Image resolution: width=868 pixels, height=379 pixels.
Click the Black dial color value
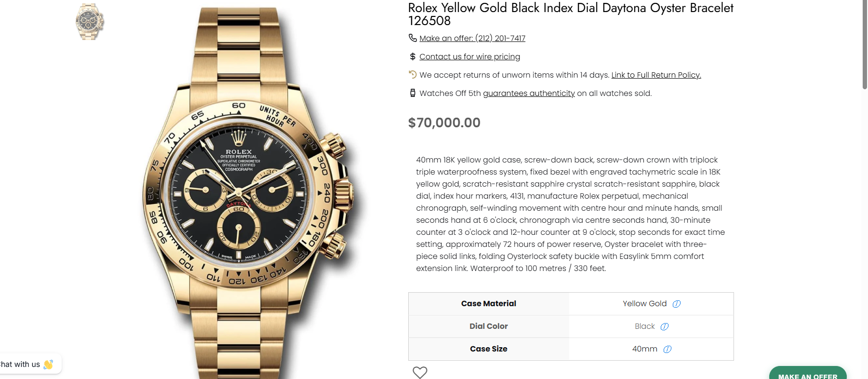click(x=644, y=326)
